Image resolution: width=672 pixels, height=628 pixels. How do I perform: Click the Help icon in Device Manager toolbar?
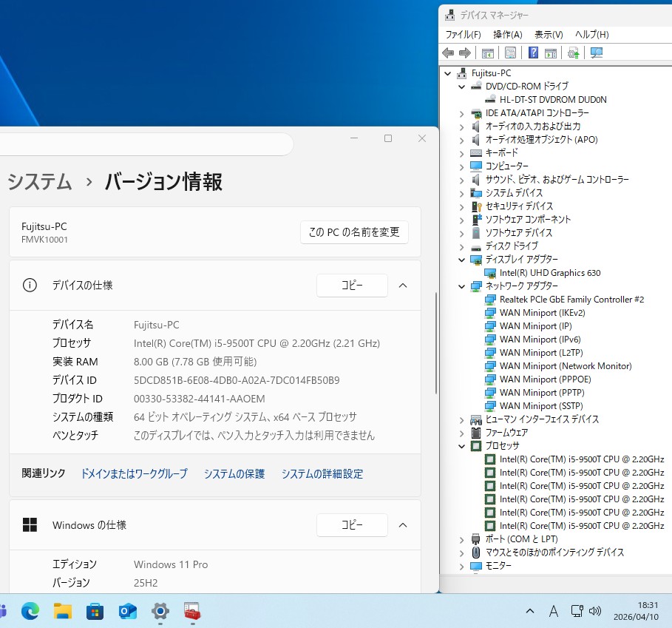(x=532, y=53)
